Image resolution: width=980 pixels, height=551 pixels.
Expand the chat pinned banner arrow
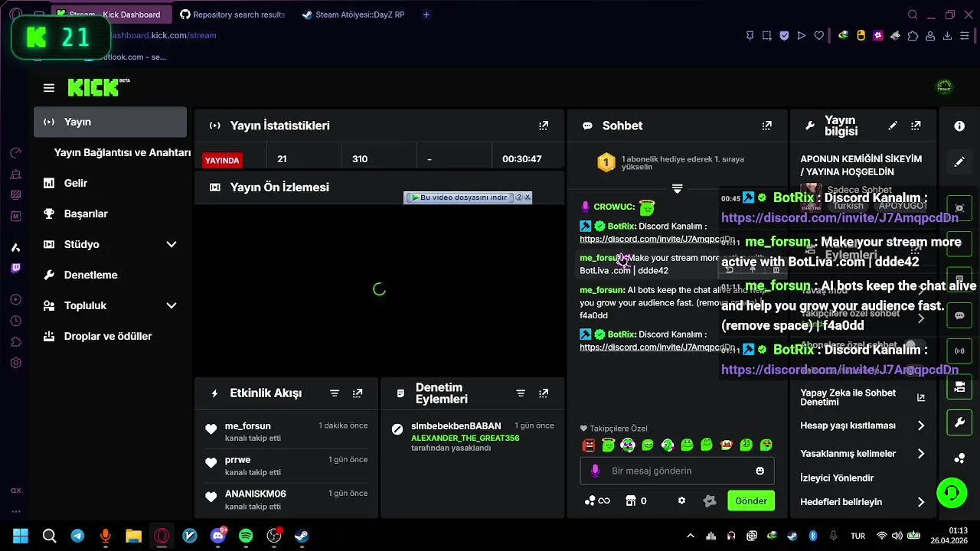point(677,188)
